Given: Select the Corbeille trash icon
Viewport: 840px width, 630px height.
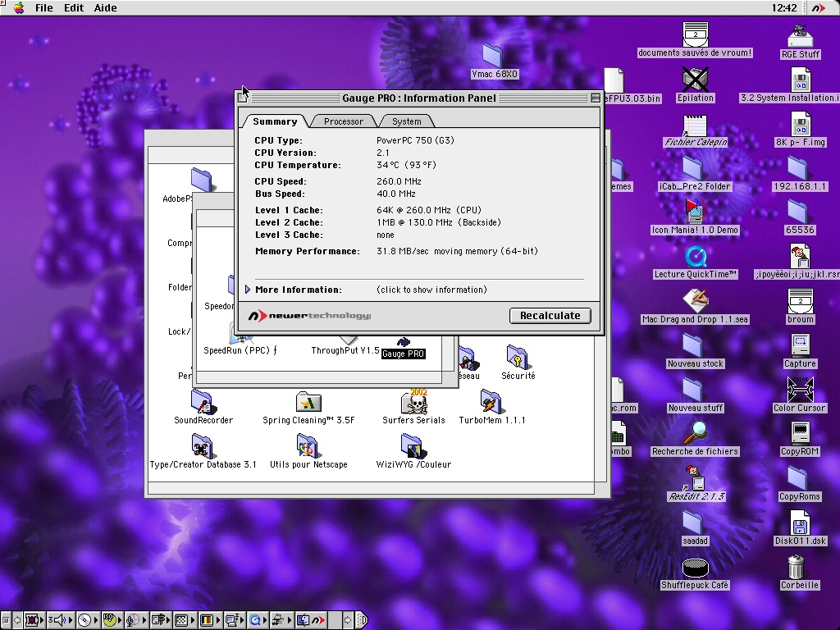Looking at the screenshot, I should [797, 567].
